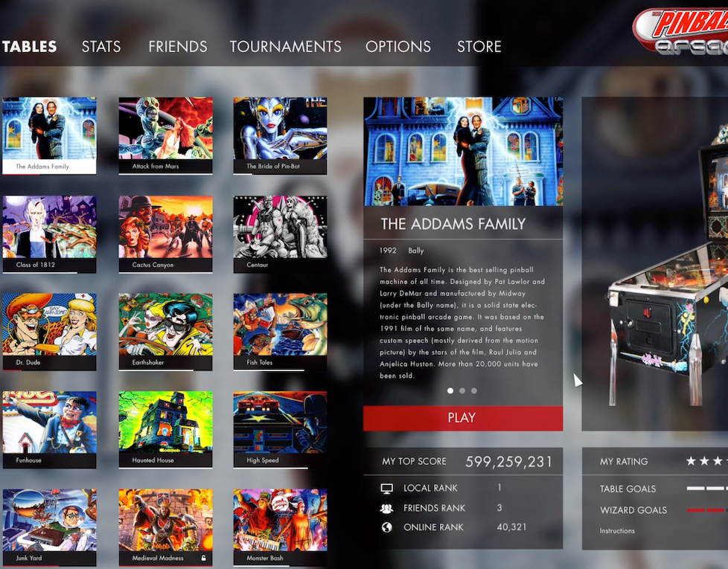Click the ONLINE RANK label
Viewport: 728px width, 569px height.
[433, 527]
